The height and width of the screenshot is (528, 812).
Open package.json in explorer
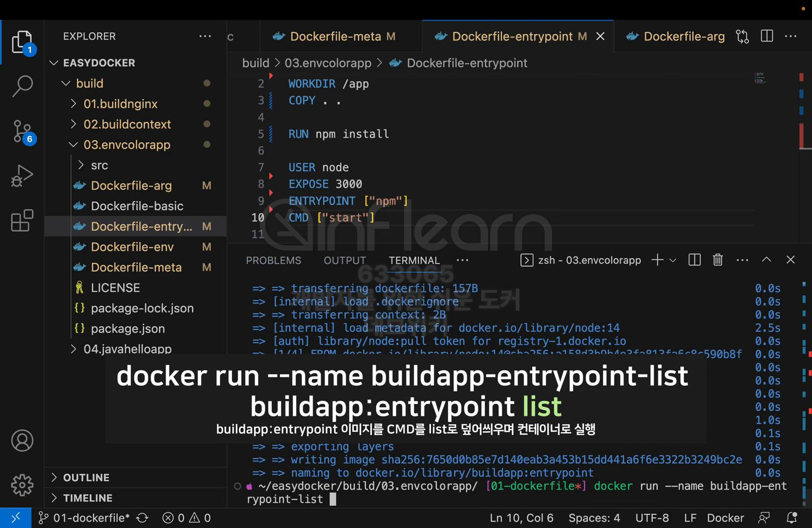coord(136,329)
